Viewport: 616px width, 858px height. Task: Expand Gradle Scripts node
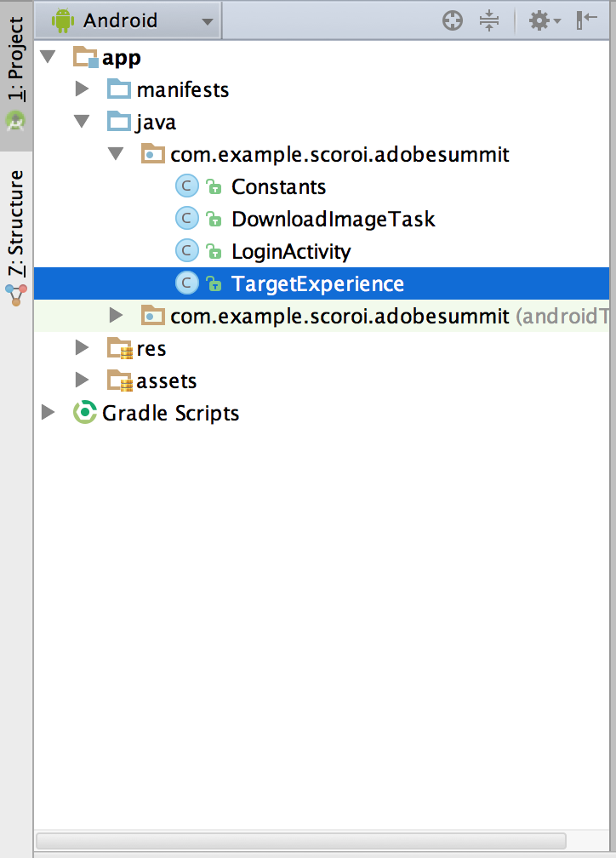[48, 414]
